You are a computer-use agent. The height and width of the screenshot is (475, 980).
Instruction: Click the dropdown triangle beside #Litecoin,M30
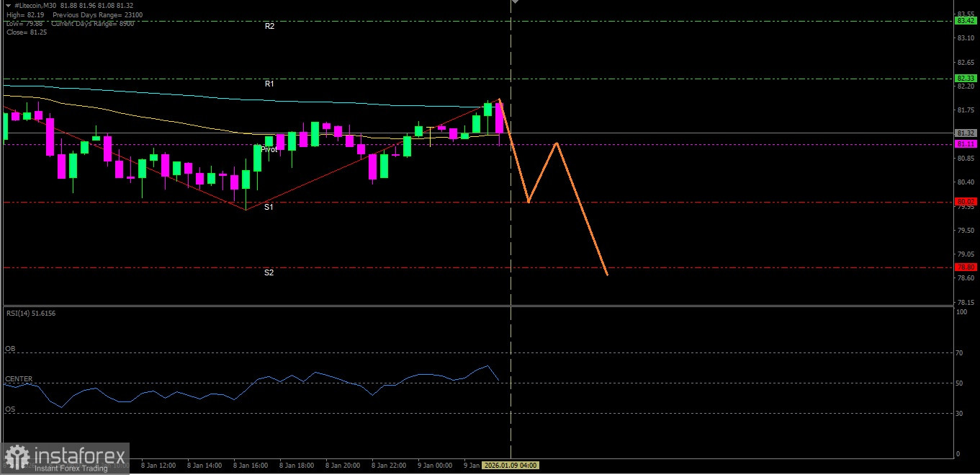[x=8, y=5]
